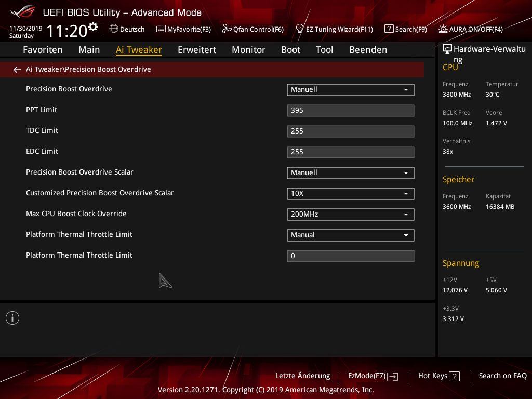This screenshot has width=532, height=399.
Task: Click the +5V 5.060 V reading
Action: (496, 290)
